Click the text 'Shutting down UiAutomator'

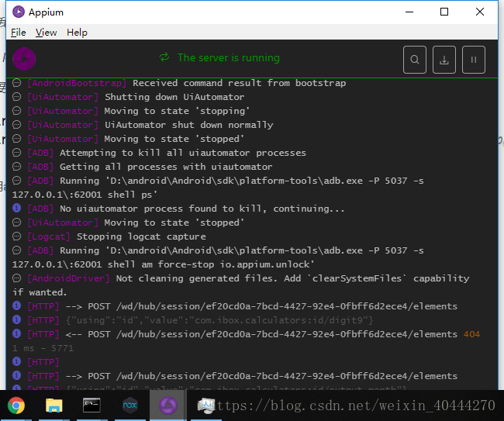(174, 97)
